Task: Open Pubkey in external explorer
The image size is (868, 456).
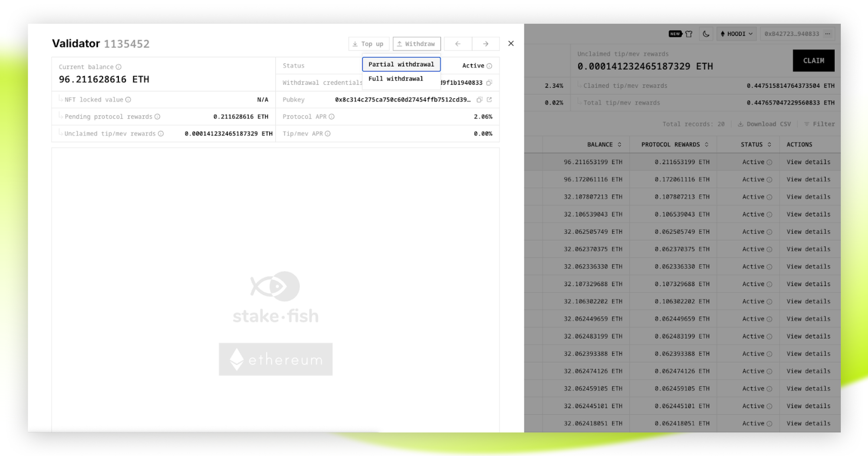Action: coord(490,100)
